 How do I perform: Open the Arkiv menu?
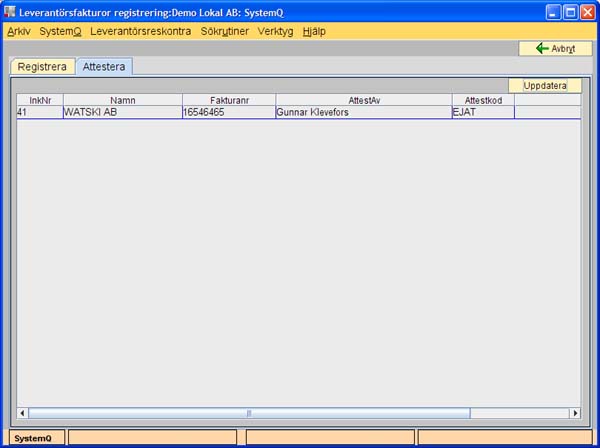(x=19, y=31)
